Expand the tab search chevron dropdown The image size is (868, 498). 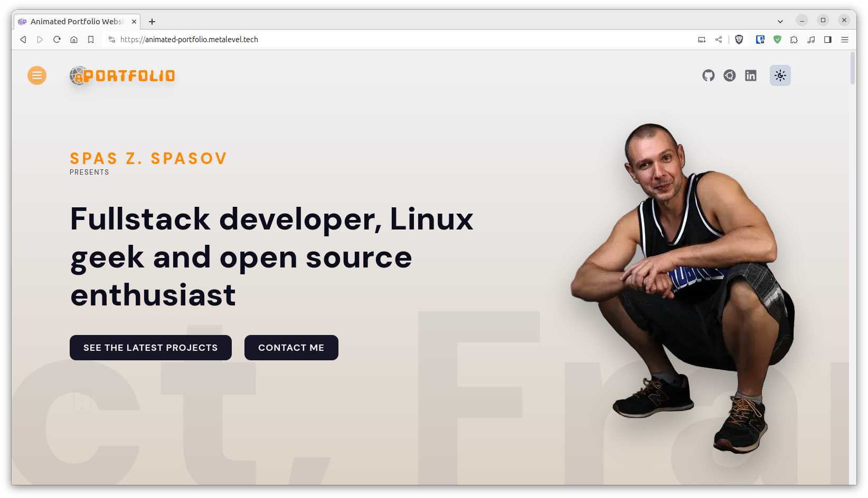(x=780, y=22)
